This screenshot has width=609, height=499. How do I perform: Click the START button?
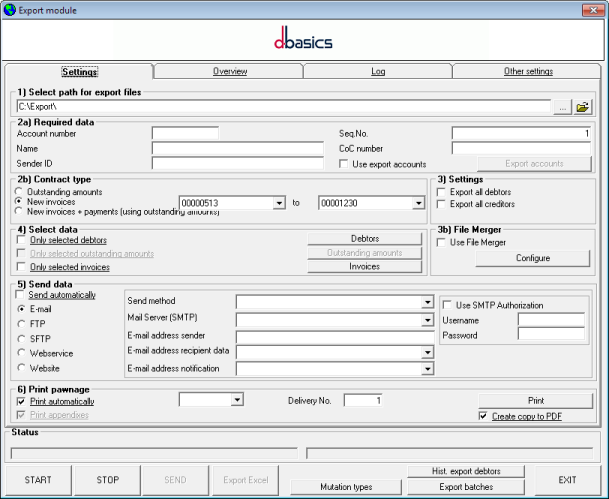[x=38, y=480]
